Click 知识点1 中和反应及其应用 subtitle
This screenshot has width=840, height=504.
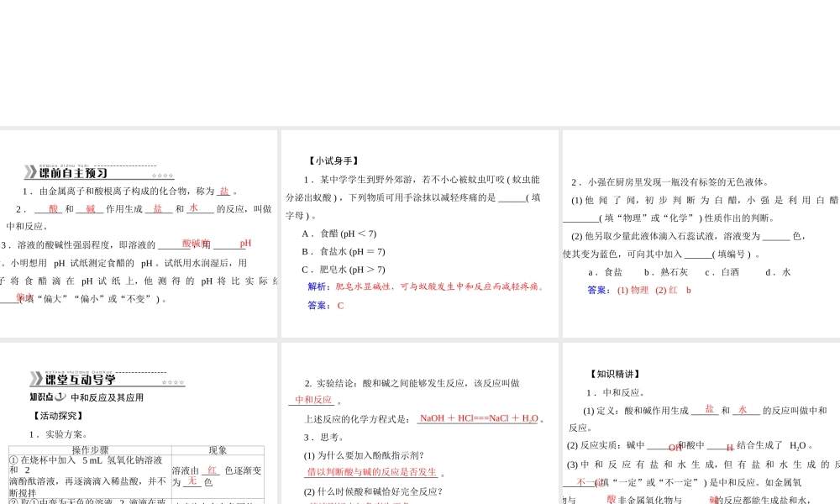(x=87, y=396)
